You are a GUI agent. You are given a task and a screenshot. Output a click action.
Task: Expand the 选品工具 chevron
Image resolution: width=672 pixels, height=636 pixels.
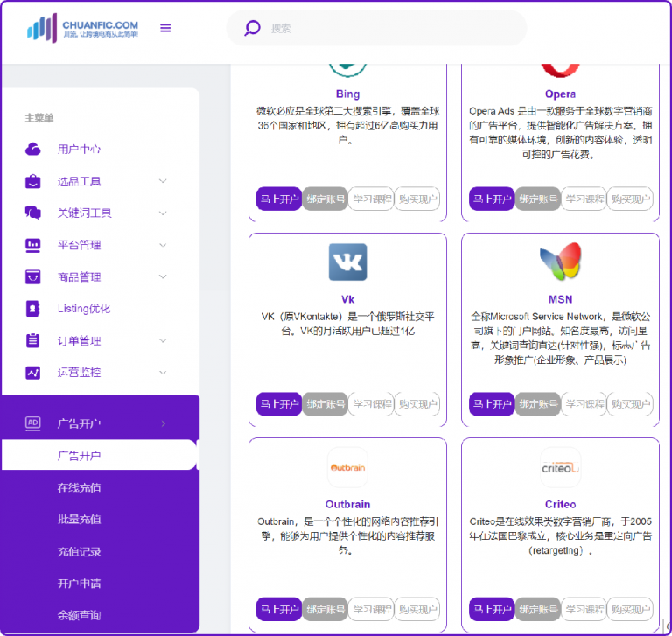click(x=163, y=181)
